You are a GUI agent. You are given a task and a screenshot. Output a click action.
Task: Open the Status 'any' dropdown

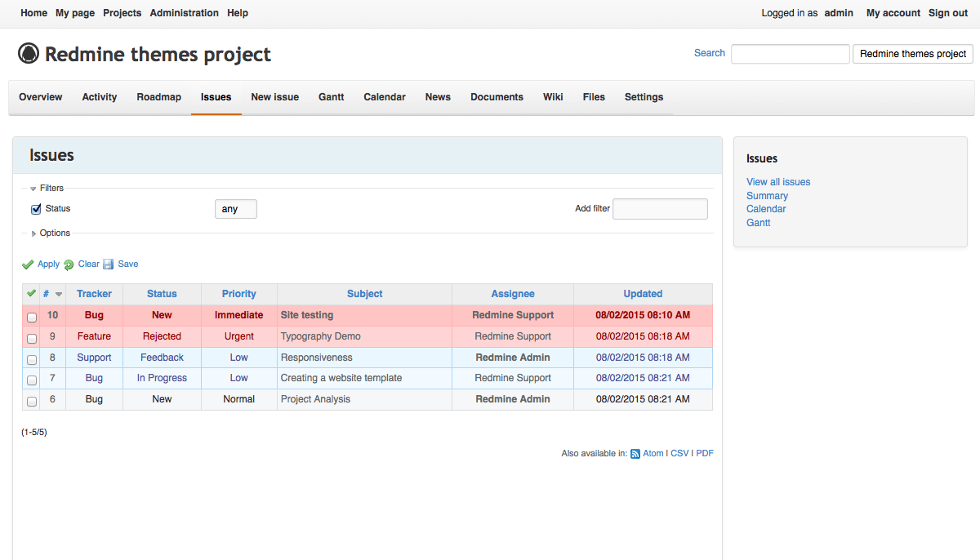pyautogui.click(x=236, y=209)
